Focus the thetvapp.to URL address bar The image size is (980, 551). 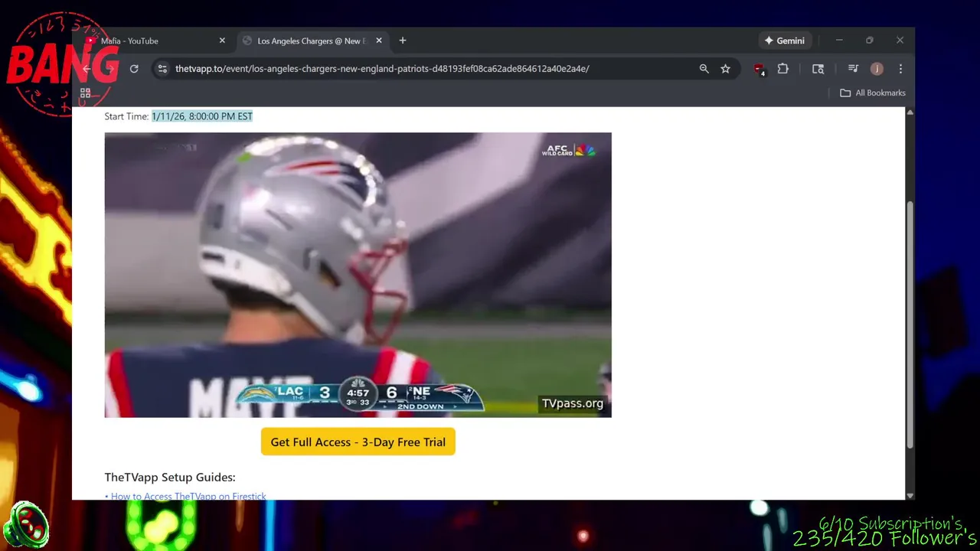coord(382,69)
